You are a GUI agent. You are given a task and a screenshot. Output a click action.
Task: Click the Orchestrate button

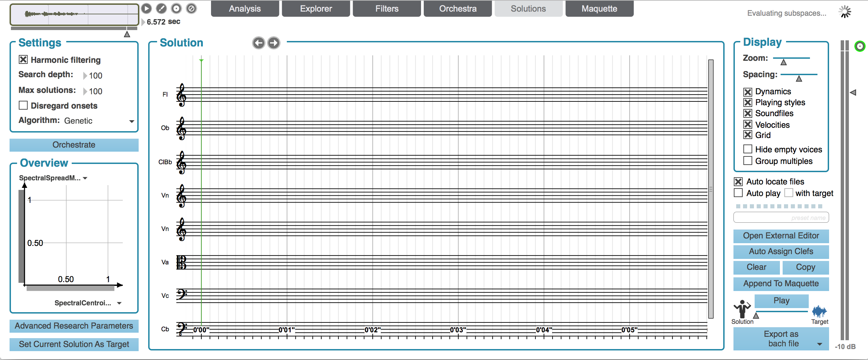(x=74, y=145)
